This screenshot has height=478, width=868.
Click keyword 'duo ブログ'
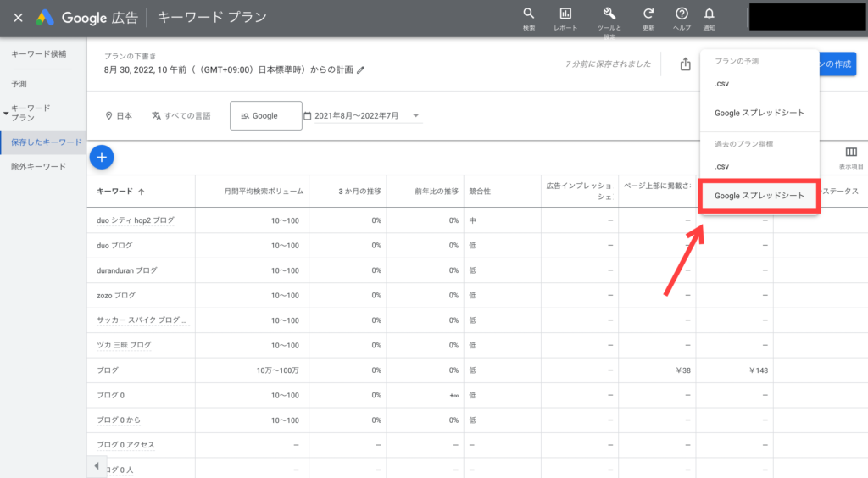click(x=114, y=245)
